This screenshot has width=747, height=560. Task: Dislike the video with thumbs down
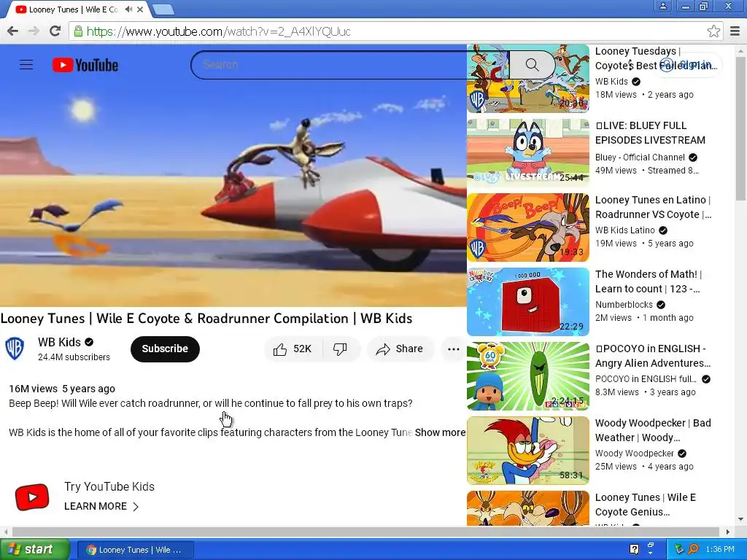tap(340, 349)
